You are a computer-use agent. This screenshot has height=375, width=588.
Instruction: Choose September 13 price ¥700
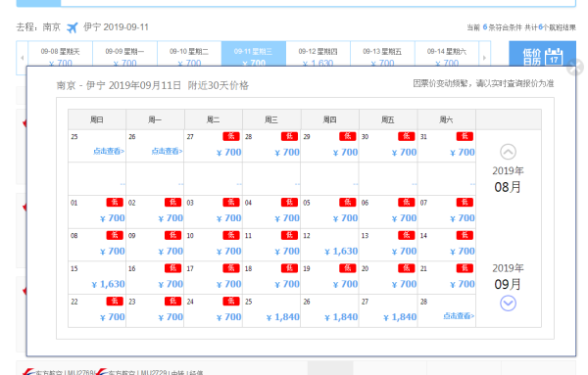(404, 252)
